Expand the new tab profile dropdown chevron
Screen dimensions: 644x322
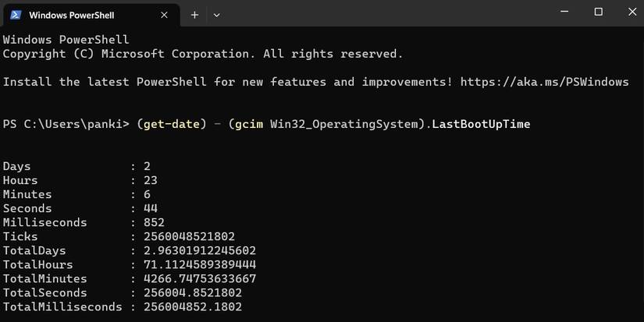216,15
